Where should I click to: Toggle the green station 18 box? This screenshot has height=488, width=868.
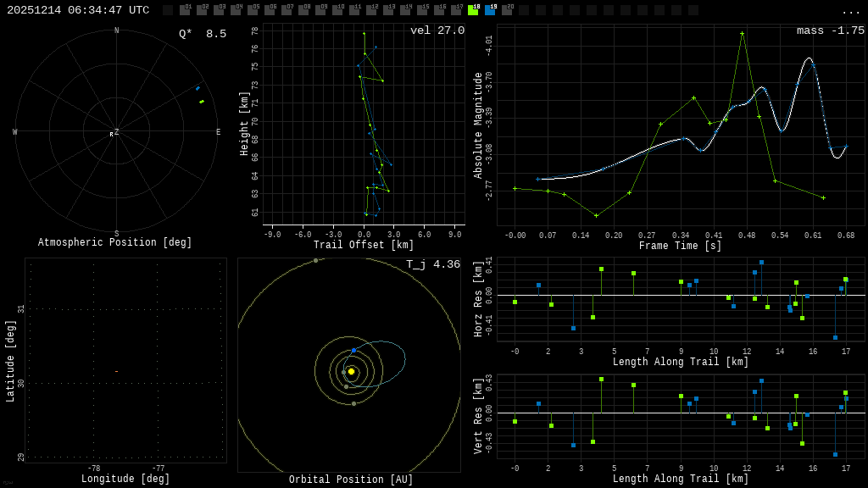point(473,10)
